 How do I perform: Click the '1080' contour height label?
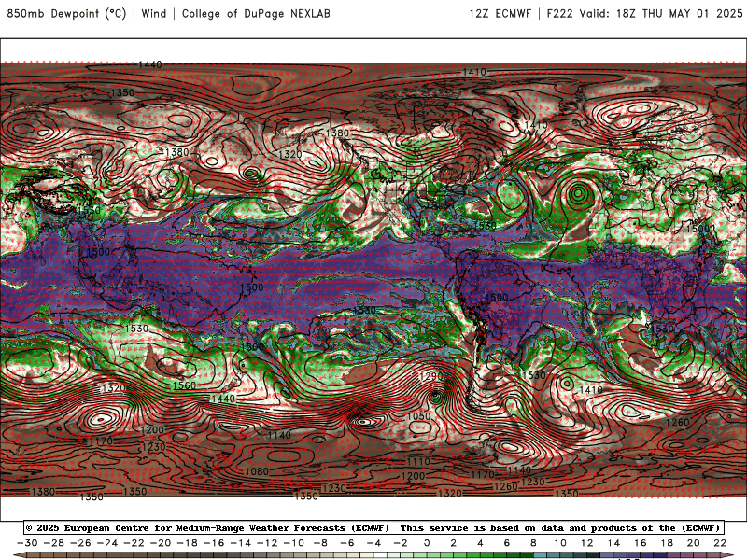coord(257,472)
